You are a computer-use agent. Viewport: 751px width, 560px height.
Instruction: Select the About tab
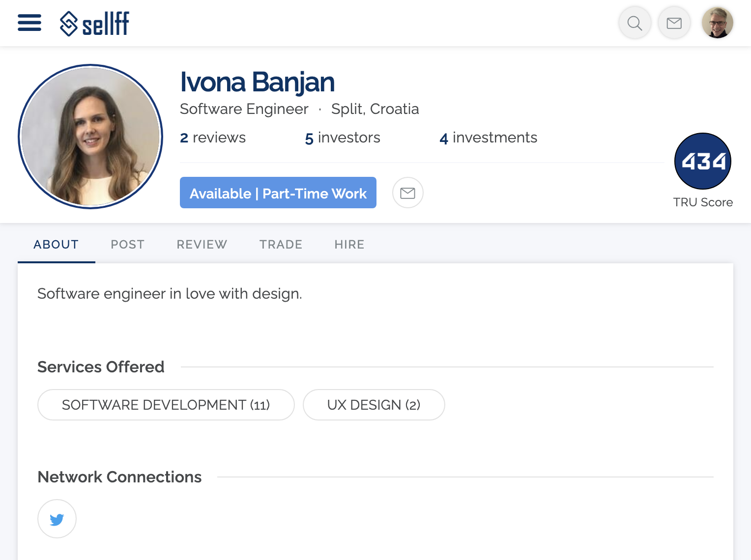(x=56, y=245)
